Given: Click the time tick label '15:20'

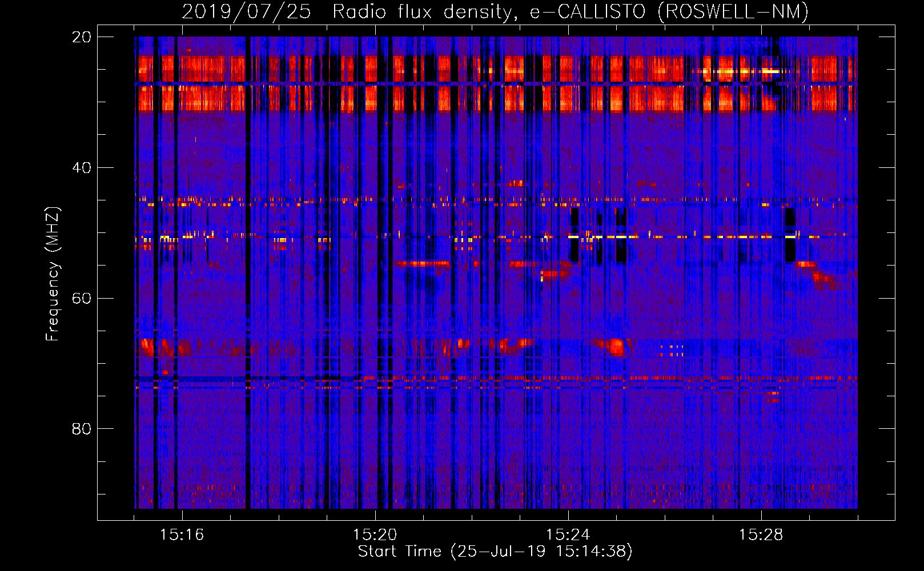Looking at the screenshot, I should point(375,535).
